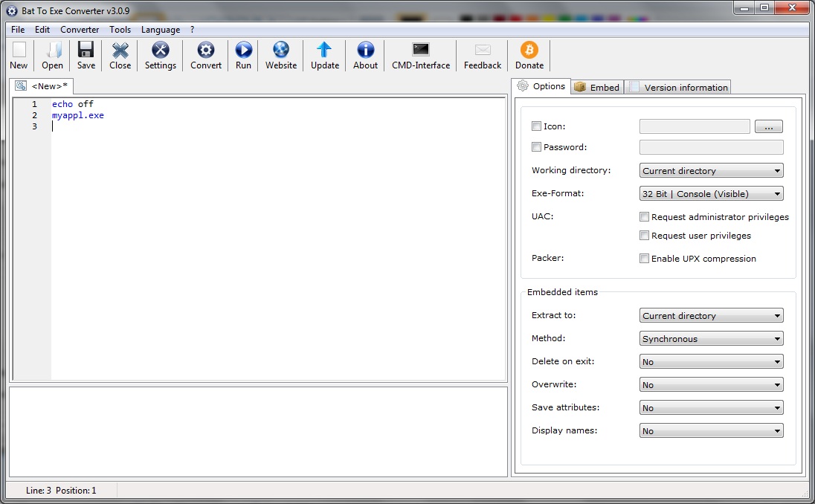Click the About info icon

click(365, 51)
